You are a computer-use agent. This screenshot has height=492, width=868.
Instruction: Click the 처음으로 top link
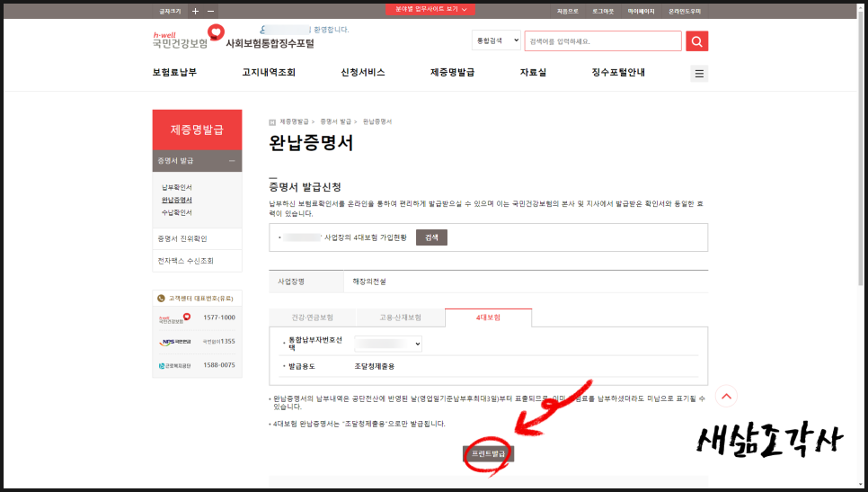(x=567, y=11)
